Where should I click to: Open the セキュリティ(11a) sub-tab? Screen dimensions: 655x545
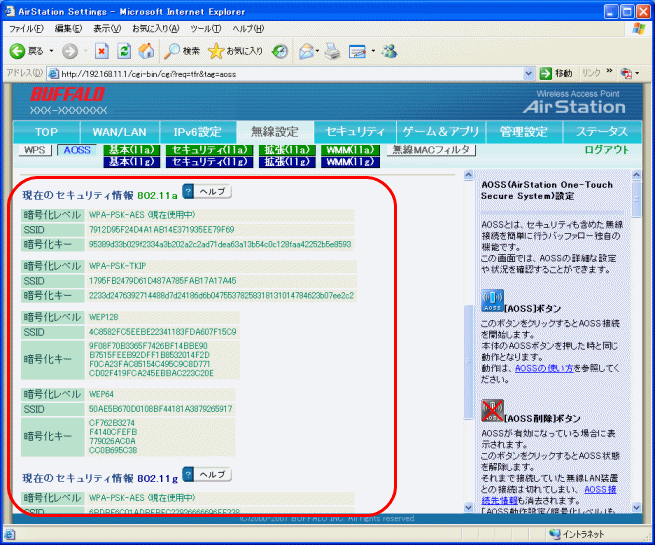coord(209,150)
